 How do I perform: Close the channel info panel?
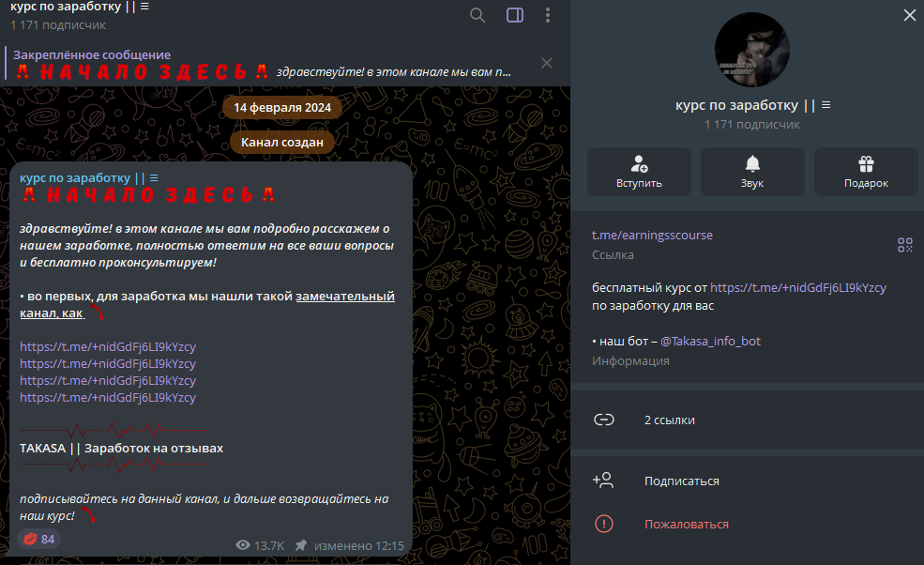(x=910, y=15)
